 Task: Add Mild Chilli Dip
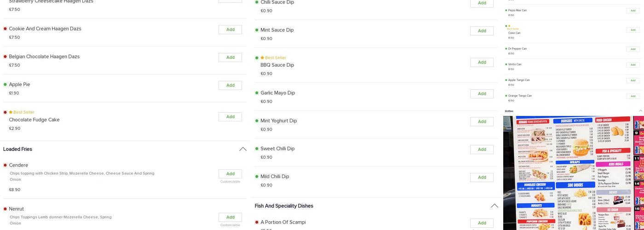pyautogui.click(x=482, y=178)
